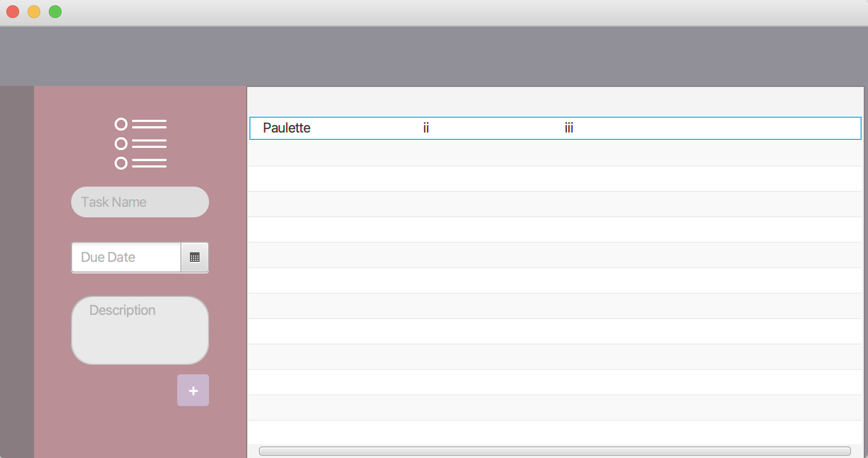Click the horizontal scrollbar of the task list
Screen dimensions: 868x458
(554, 451)
